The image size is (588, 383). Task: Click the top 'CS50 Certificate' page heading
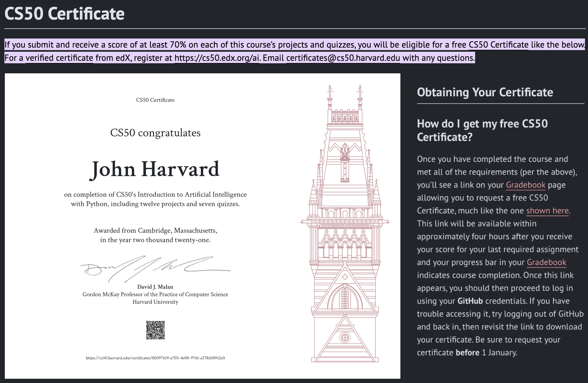click(64, 14)
